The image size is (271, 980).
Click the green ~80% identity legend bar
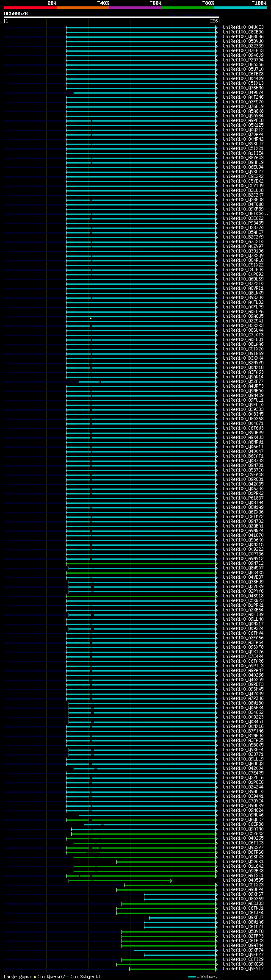[188, 8]
